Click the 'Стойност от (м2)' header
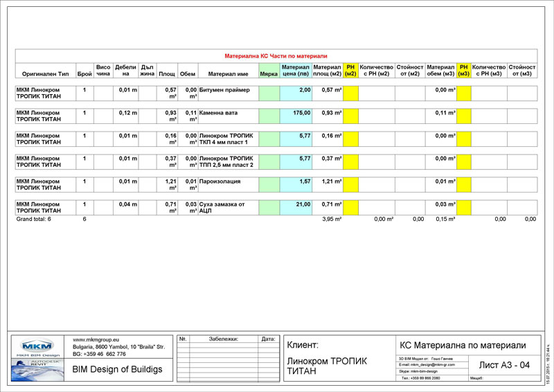 410,71
